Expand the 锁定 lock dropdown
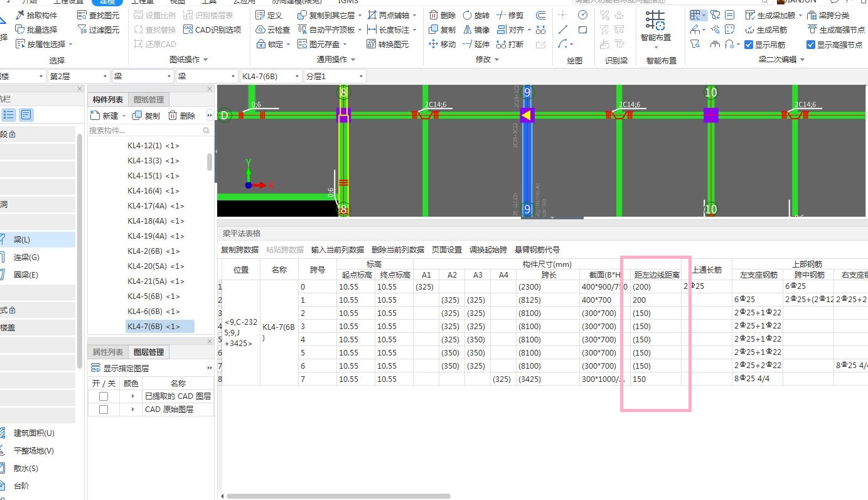Image resolution: width=868 pixels, height=500 pixels. [288, 44]
